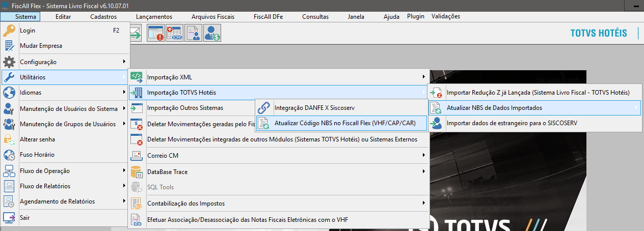
Task: Click the icon for Fluxo de Relatórios
Action: [9, 186]
